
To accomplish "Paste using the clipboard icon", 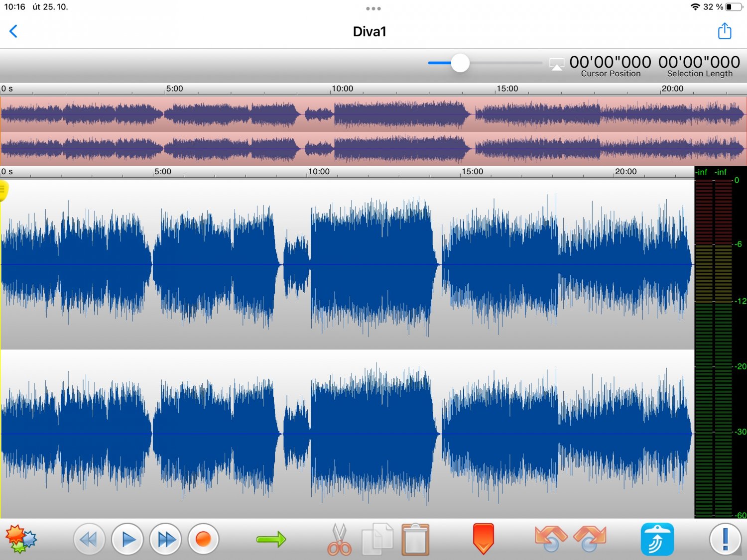I will point(415,539).
